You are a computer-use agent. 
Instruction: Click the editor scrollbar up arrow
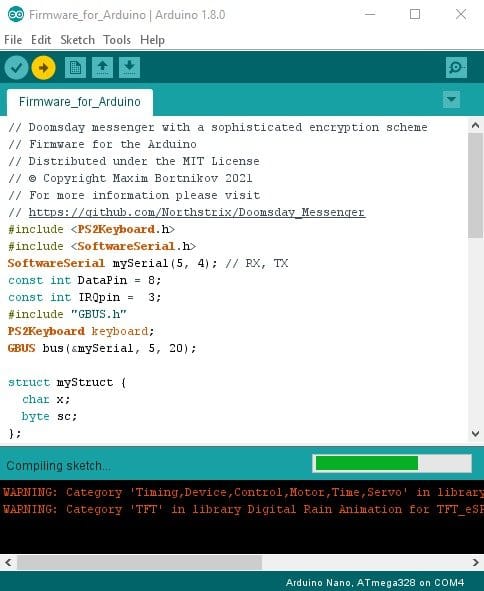[x=475, y=125]
